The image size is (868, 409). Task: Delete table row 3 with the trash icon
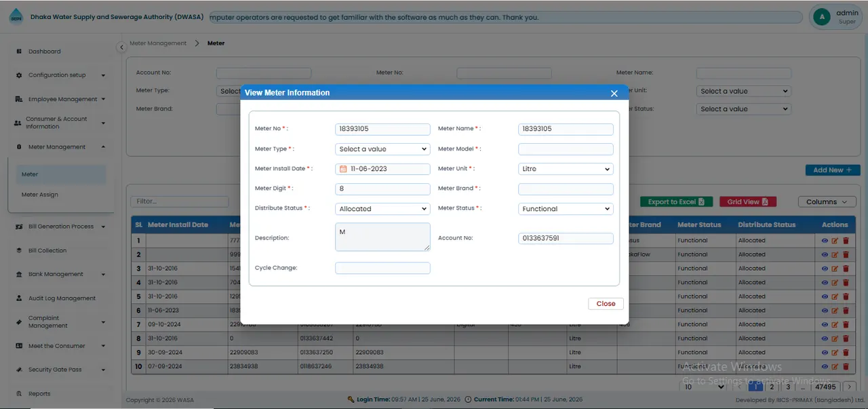(846, 269)
